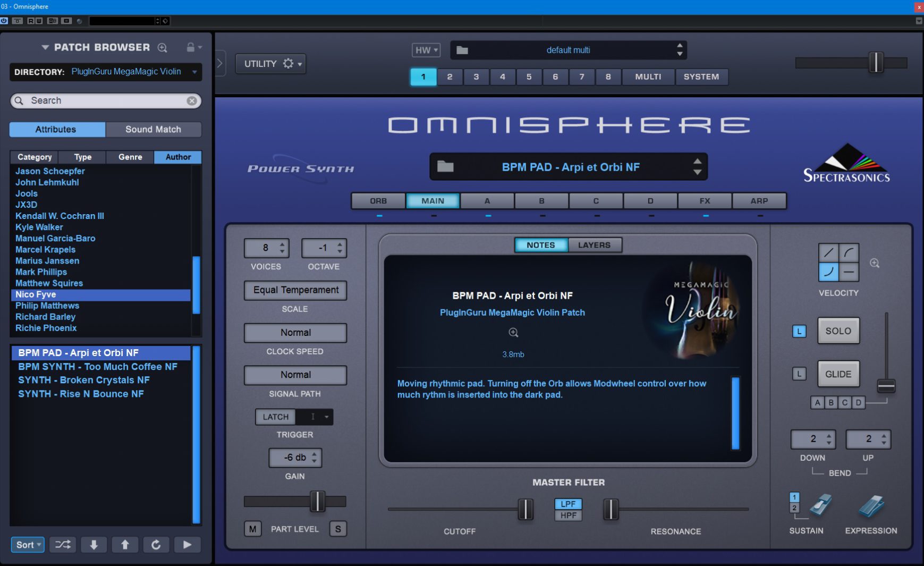Enable the HPF filter mode

click(568, 516)
